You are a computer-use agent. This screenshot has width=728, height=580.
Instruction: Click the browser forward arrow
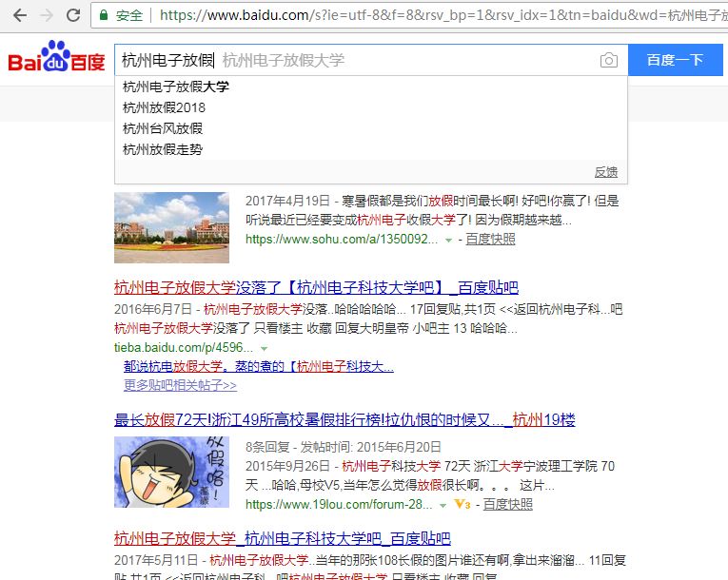click(x=47, y=15)
